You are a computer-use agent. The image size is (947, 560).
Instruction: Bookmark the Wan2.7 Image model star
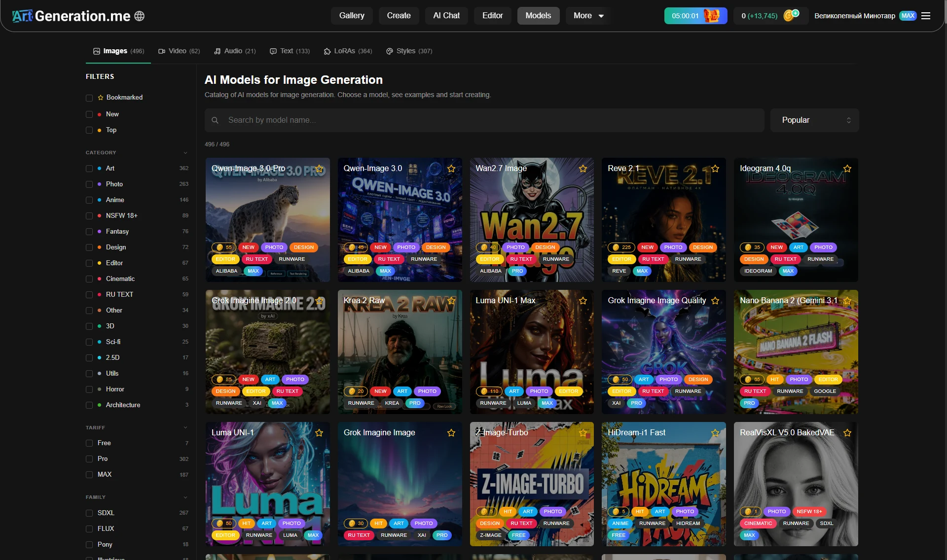pyautogui.click(x=583, y=169)
